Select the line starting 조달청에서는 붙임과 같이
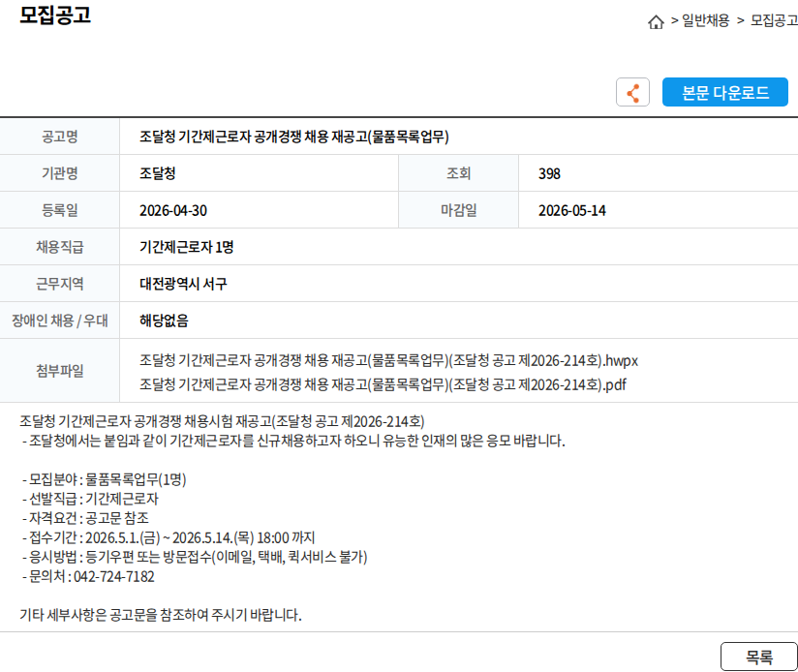The height and width of the screenshot is (672, 798). 293,441
